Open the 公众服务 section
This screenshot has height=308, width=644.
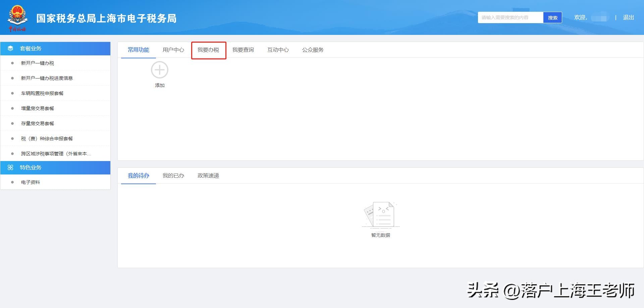point(313,50)
